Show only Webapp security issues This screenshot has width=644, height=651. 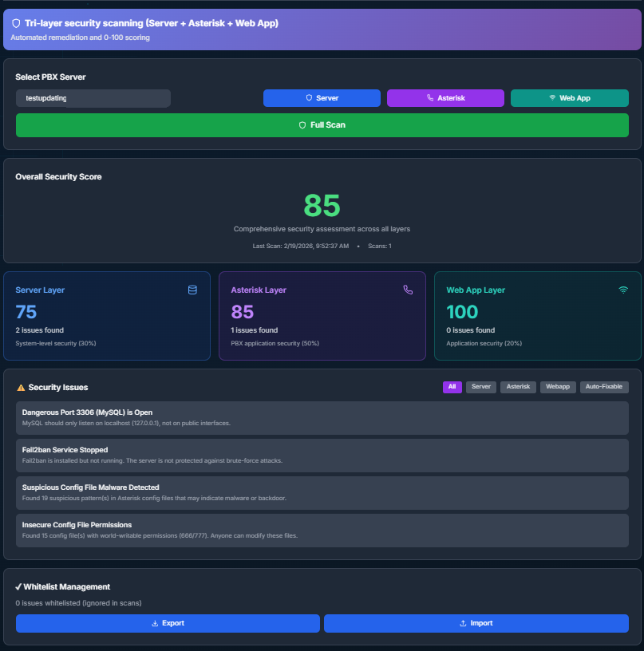(x=558, y=387)
